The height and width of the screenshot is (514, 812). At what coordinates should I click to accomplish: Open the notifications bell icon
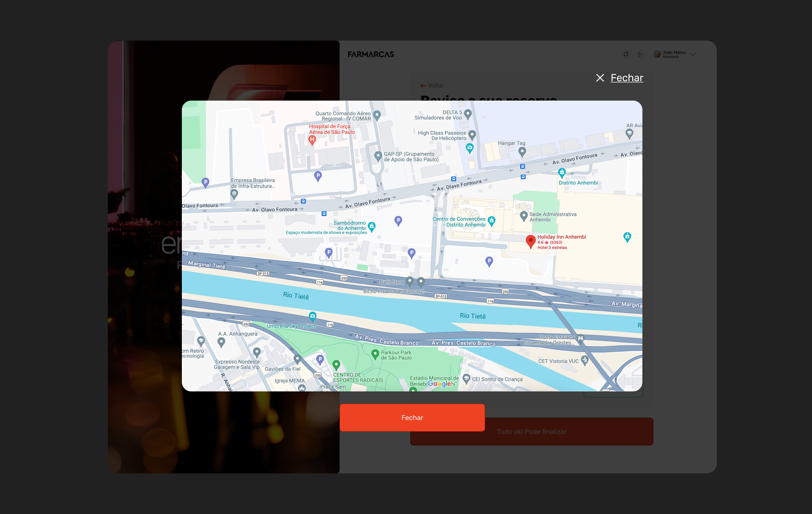point(626,55)
